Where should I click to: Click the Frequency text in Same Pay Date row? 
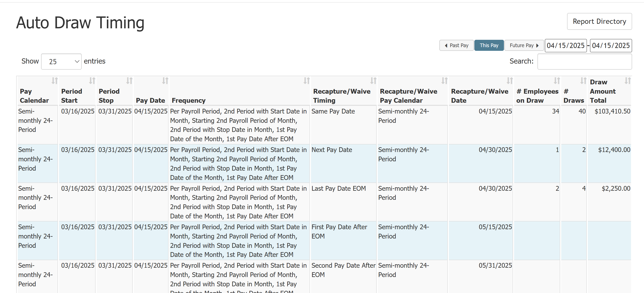point(238,125)
